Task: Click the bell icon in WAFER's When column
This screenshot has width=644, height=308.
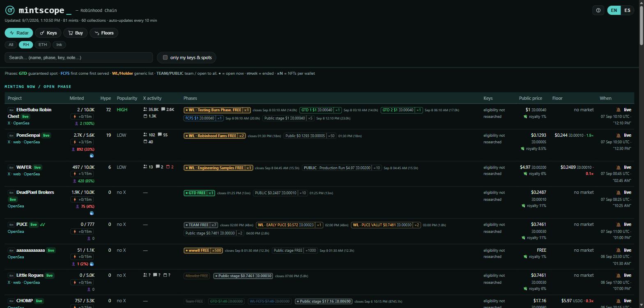Action: 618,167
